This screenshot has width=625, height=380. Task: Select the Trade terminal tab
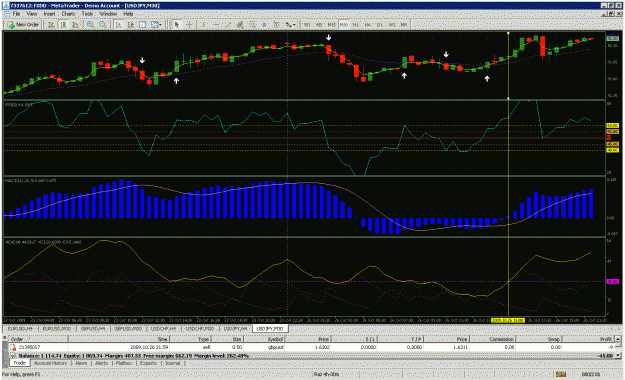(20, 363)
